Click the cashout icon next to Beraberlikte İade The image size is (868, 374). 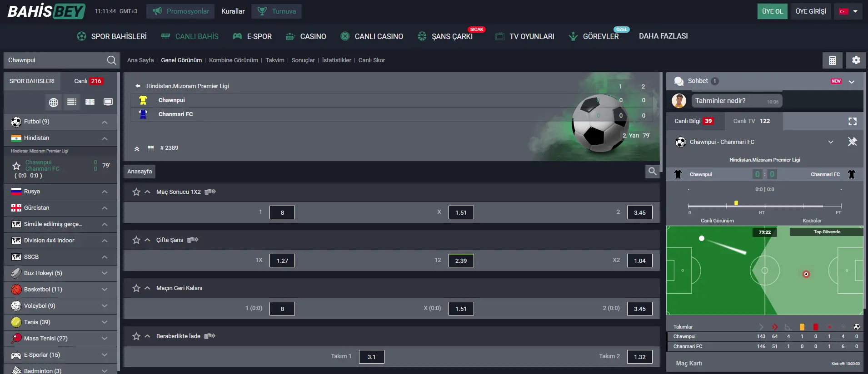tap(210, 336)
